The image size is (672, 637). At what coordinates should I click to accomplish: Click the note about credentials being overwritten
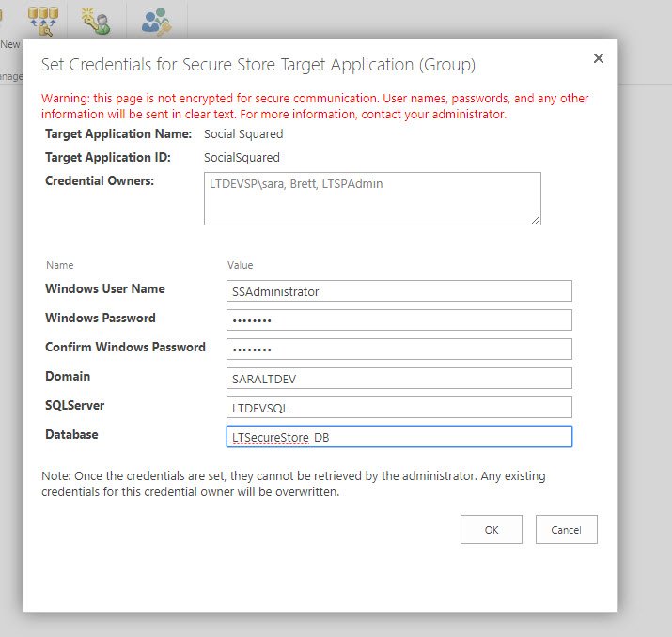point(293,484)
